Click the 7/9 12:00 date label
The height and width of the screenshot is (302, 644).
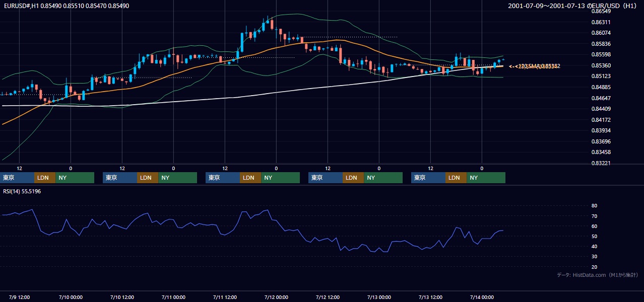[x=20, y=297]
